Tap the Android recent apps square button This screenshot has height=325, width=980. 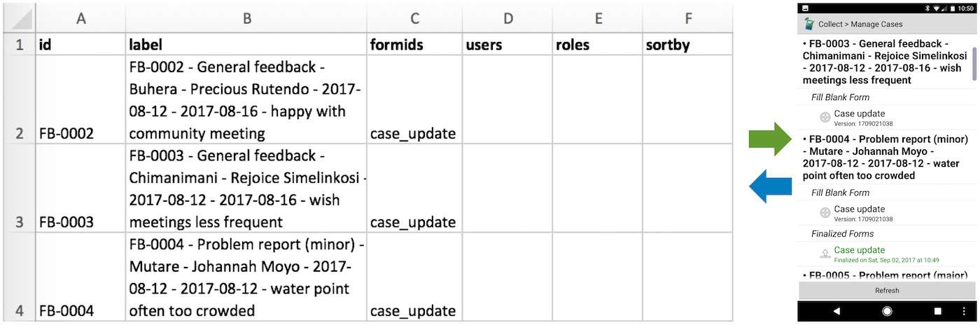tap(938, 311)
